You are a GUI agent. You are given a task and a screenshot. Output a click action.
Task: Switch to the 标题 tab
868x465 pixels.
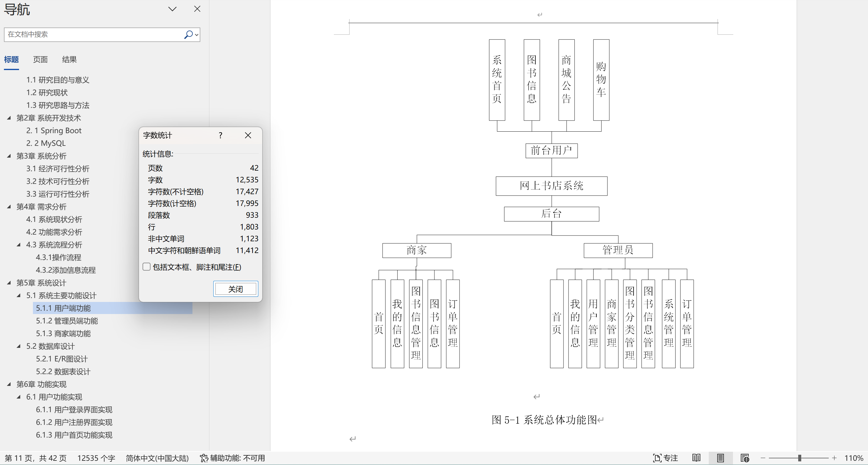tap(11, 59)
